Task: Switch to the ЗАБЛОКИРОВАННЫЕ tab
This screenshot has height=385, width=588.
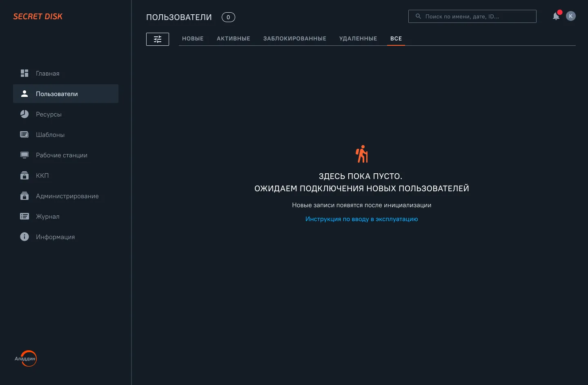Action: coord(295,38)
